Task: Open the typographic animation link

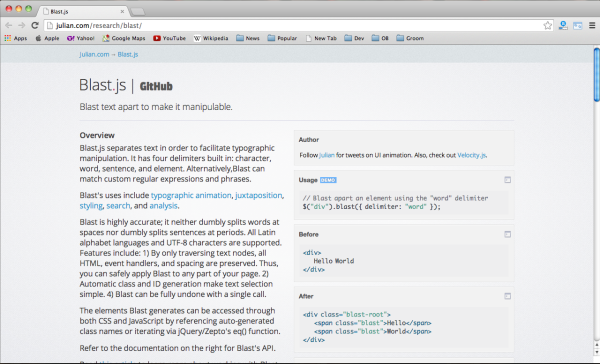Action: 191,195
